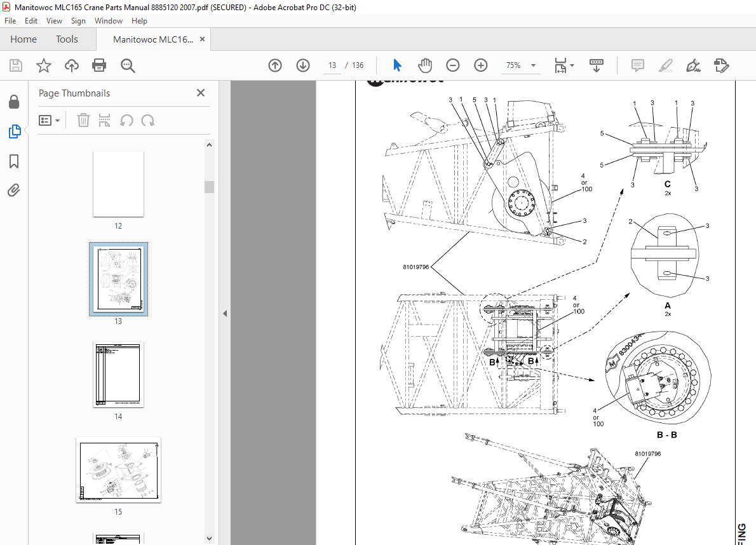
Task: Go to previous page arrow
Action: click(275, 65)
